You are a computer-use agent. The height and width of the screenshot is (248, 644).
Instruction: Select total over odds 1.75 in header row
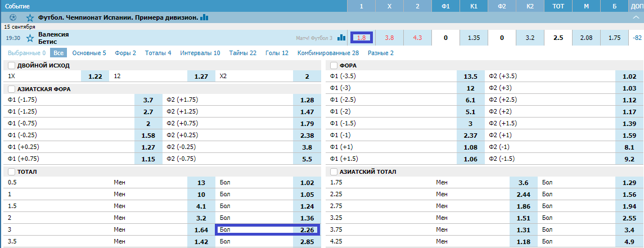pos(614,38)
